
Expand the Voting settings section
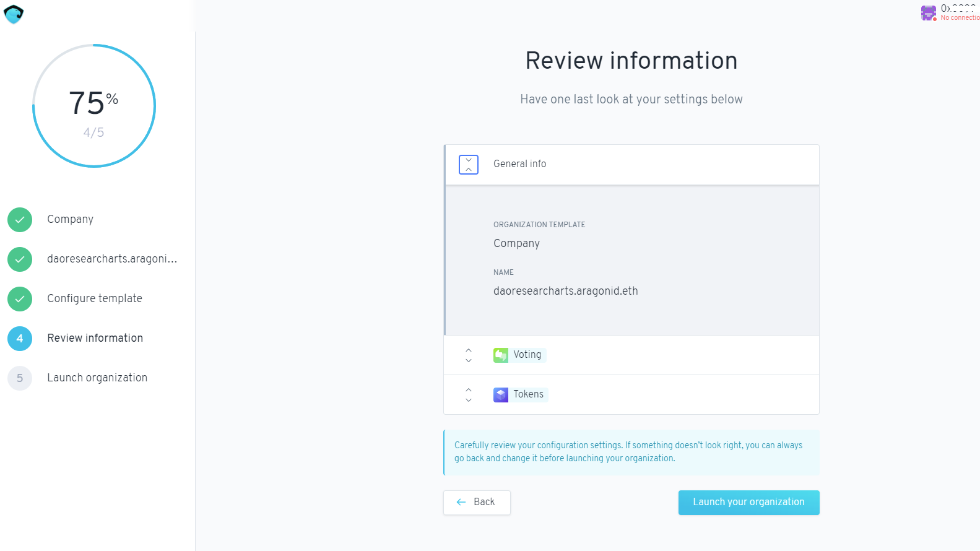469,355
